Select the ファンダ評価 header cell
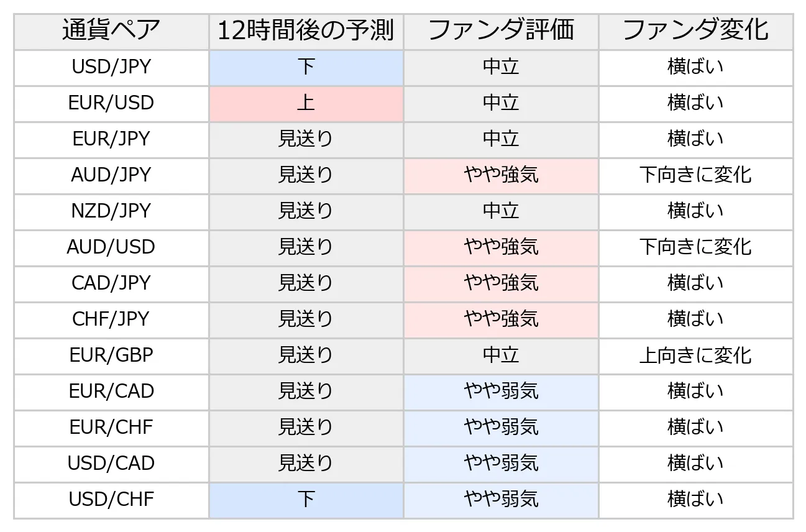This screenshot has width=806, height=532. 501,30
